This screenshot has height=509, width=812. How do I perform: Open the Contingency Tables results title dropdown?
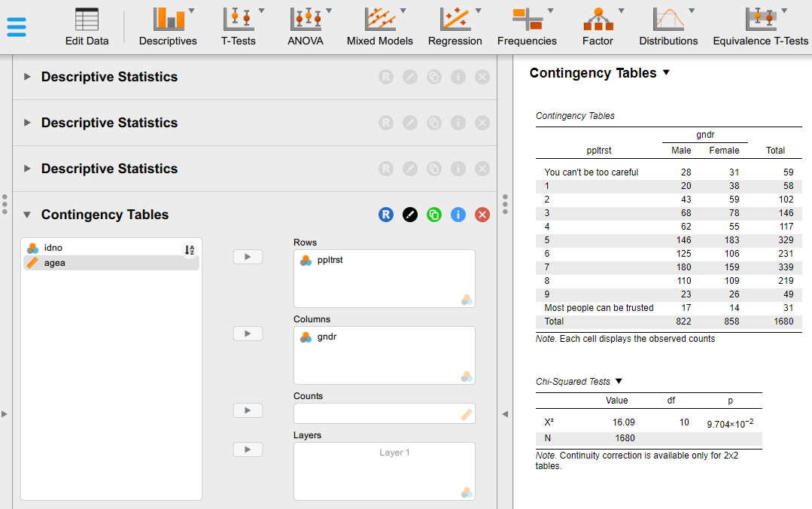pos(665,73)
